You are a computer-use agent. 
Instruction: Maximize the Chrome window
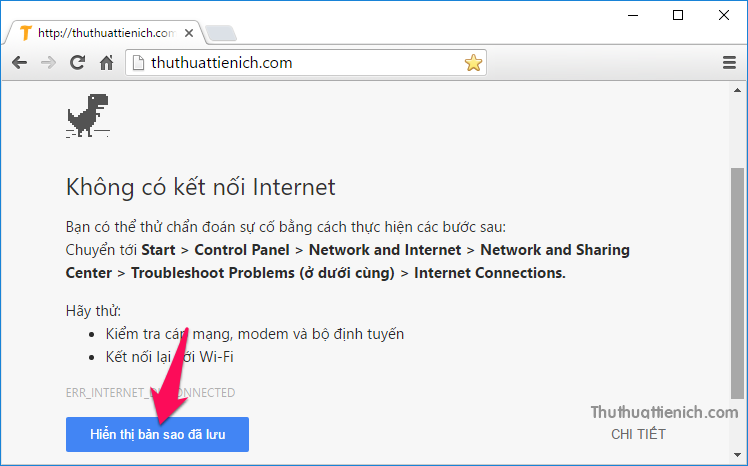pos(678,15)
